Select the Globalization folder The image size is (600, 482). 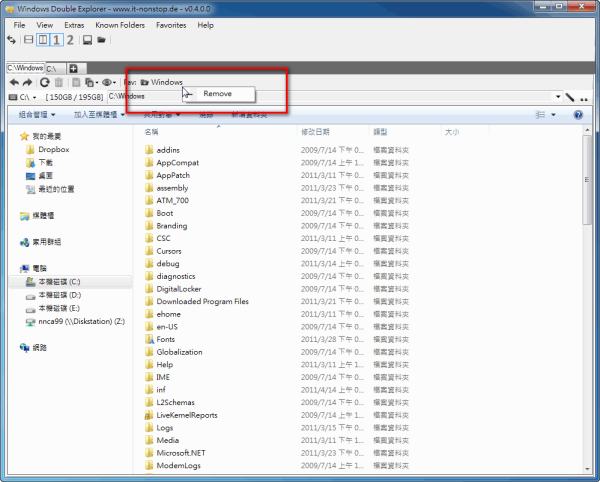[x=174, y=352]
